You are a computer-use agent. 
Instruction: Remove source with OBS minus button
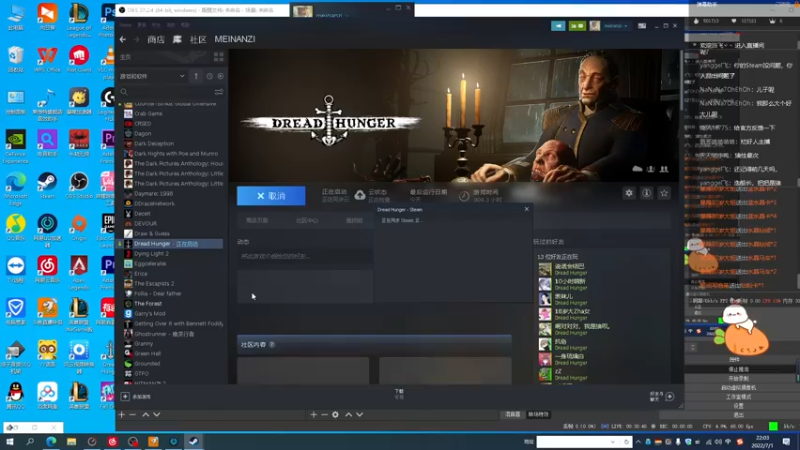324,415
